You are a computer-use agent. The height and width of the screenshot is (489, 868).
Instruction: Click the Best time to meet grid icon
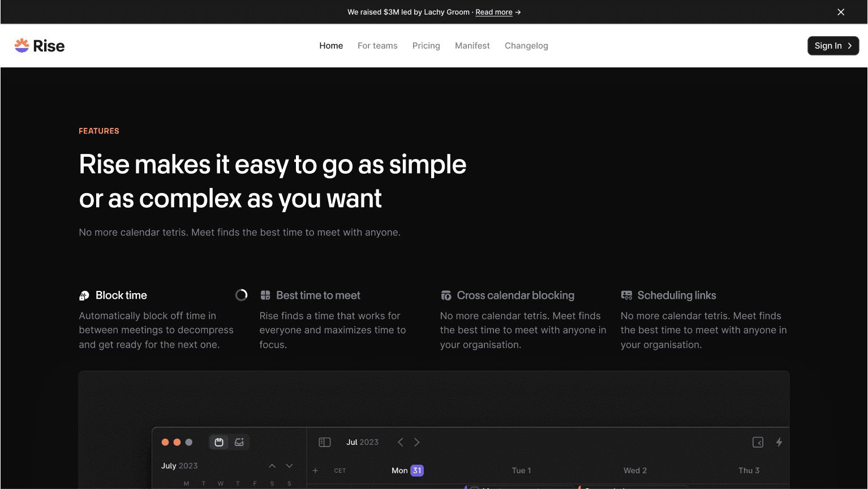point(265,295)
